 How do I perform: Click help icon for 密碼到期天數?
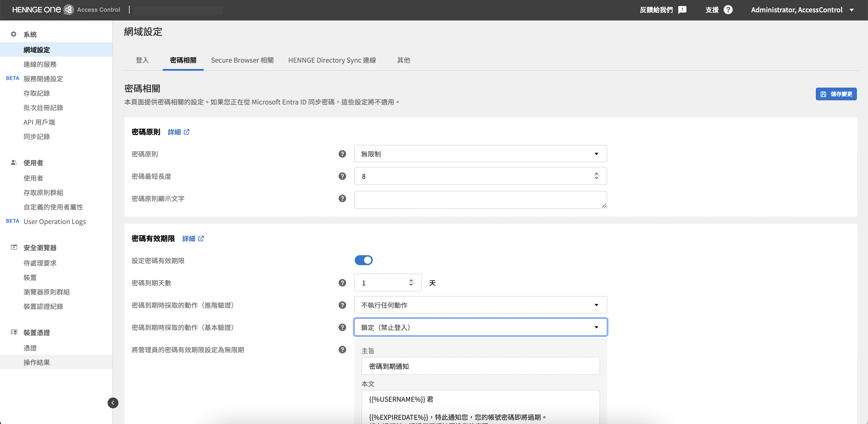pyautogui.click(x=342, y=282)
